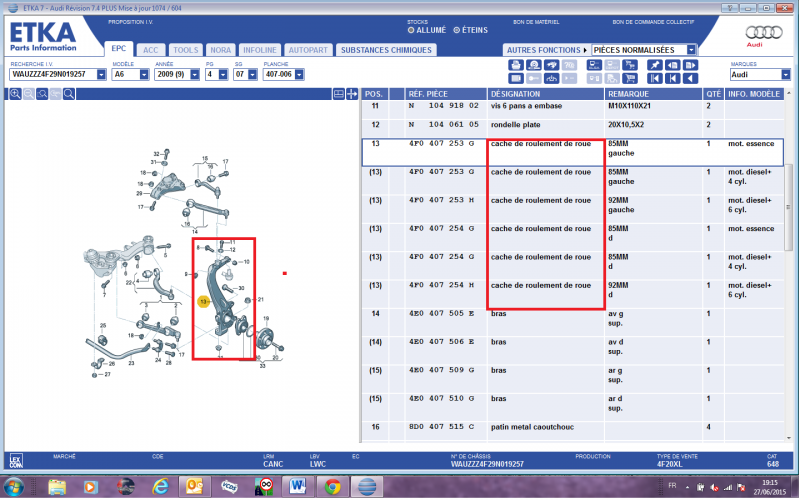Switch to the TOOLS tab
This screenshot has height=500, width=800.
185,49
